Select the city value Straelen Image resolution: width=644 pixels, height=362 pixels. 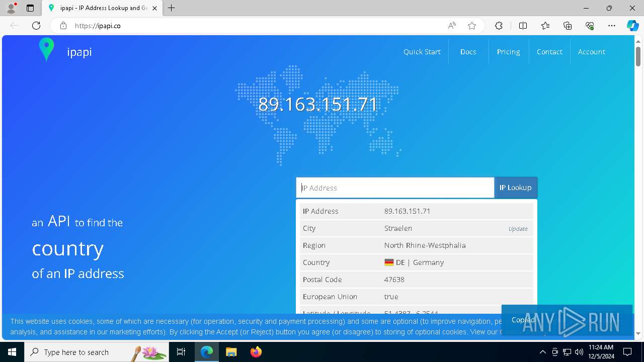click(x=398, y=228)
